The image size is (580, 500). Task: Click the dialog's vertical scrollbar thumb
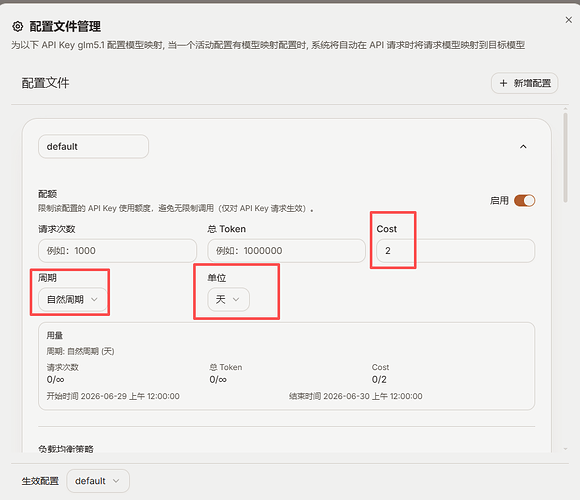[565, 158]
